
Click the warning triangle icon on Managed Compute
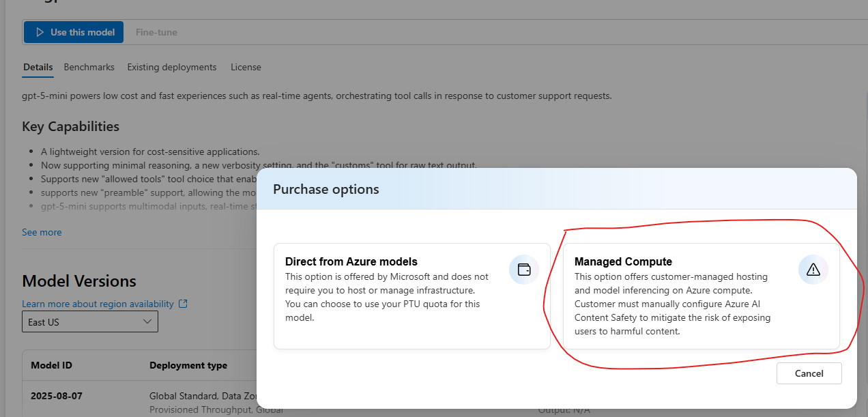tap(813, 270)
